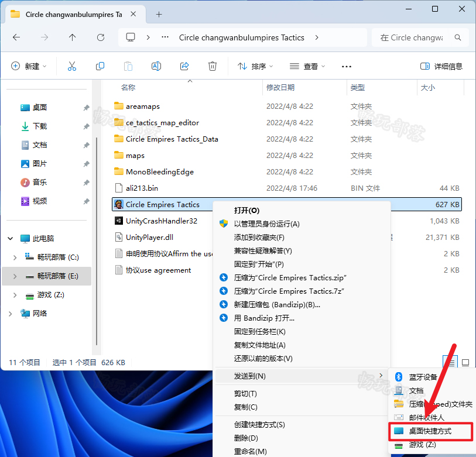Choose 以管理员身份运行(A) from context menu
The height and width of the screenshot is (457, 476).
click(x=302, y=224)
